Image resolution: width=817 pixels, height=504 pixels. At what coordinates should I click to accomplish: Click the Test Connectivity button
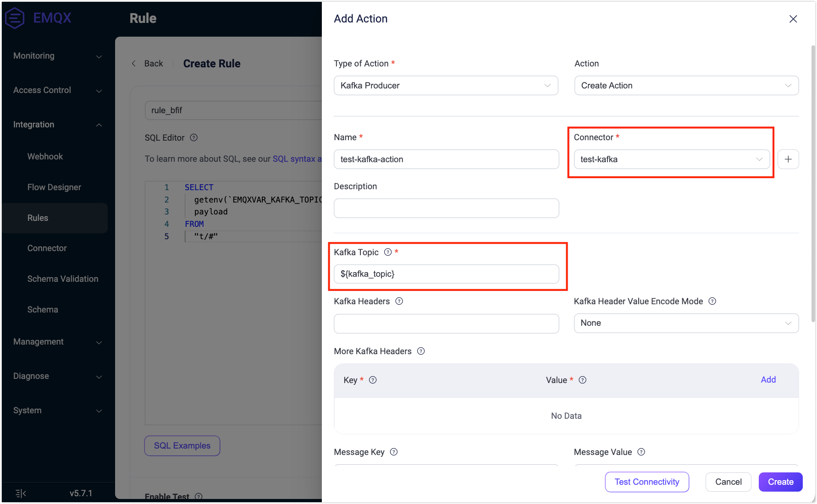click(x=646, y=482)
